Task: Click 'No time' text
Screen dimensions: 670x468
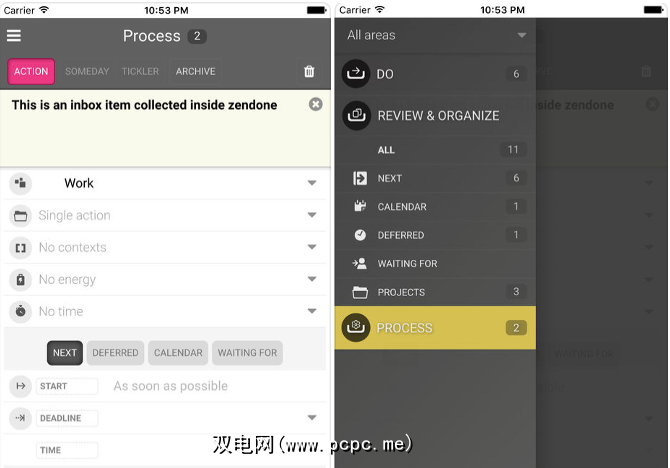Action: (61, 312)
